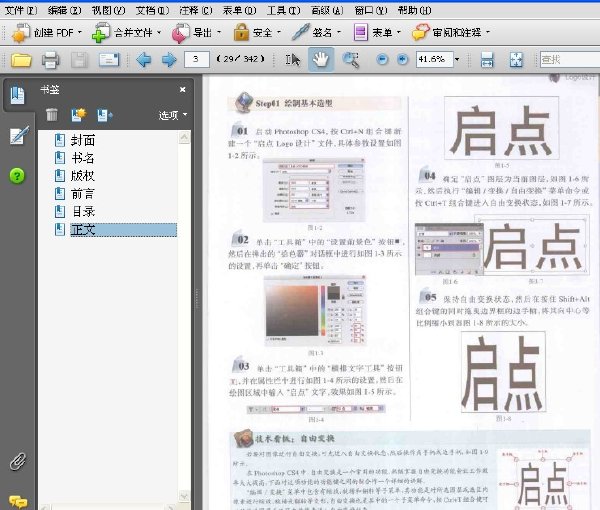Click the 审阅和注释 toolbar button
Viewport: 600px width, 510px height.
[x=446, y=33]
